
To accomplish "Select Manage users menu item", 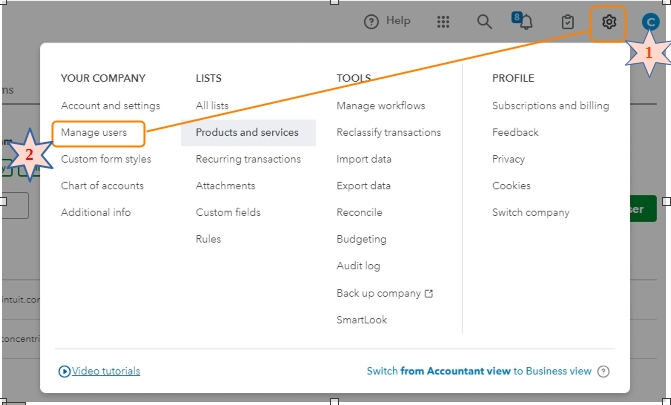I will pyautogui.click(x=94, y=132).
